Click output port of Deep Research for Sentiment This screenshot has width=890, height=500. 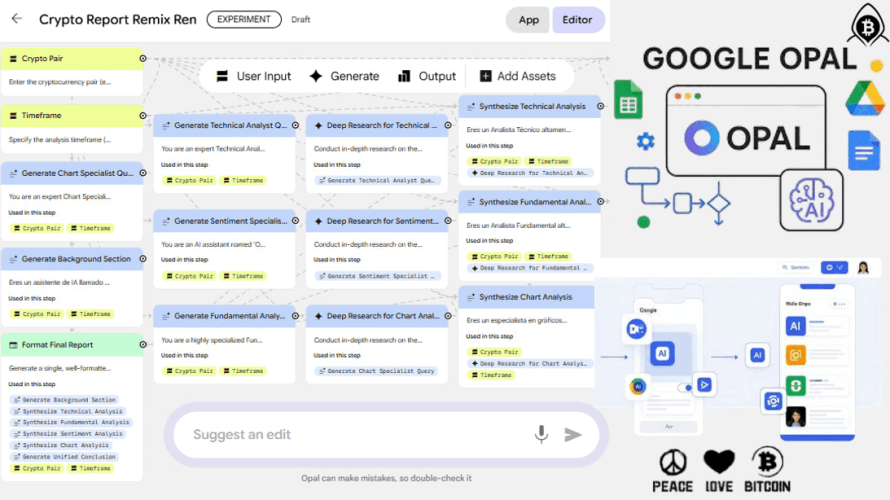point(448,221)
